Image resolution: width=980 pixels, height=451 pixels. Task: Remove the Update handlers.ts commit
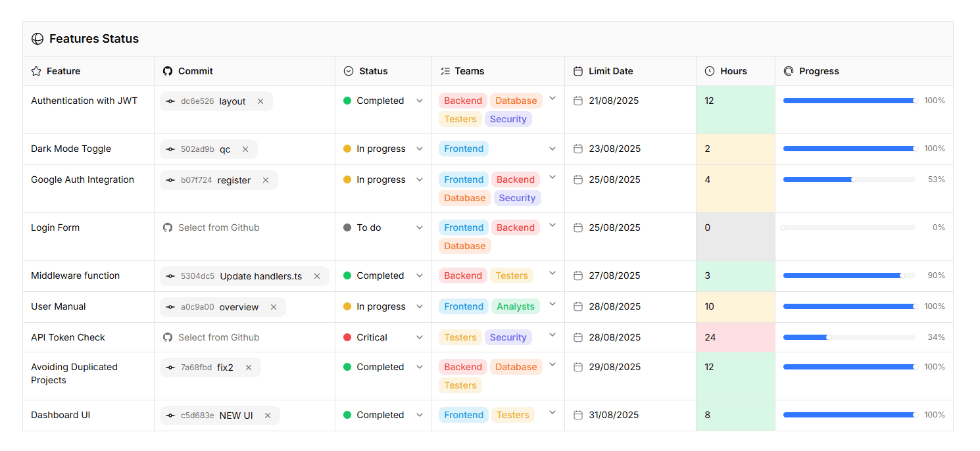click(x=317, y=276)
